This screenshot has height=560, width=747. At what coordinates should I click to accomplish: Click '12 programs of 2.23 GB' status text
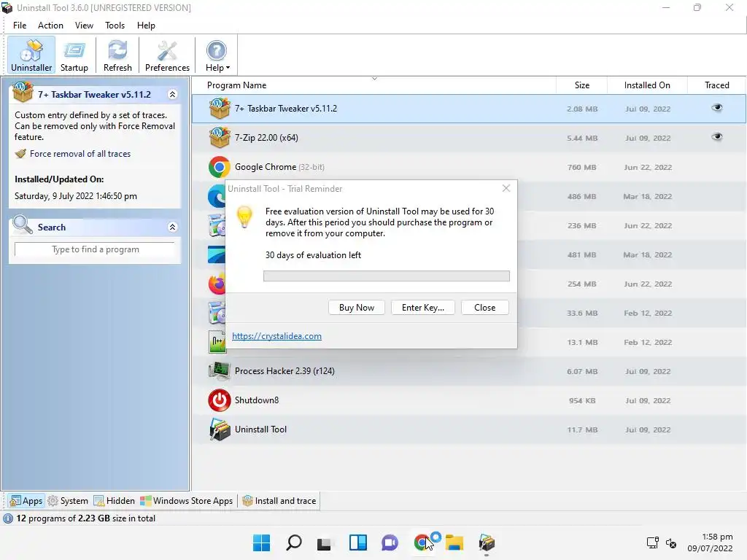point(86,518)
